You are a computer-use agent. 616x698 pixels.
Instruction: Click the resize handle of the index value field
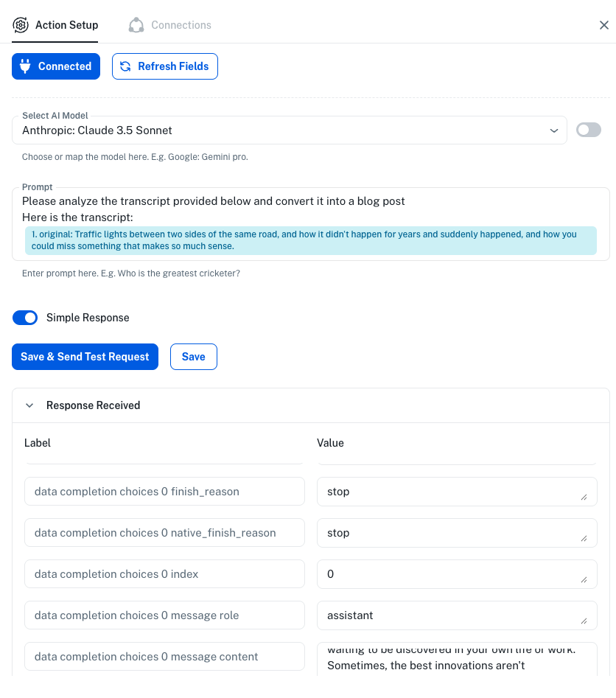[584, 579]
